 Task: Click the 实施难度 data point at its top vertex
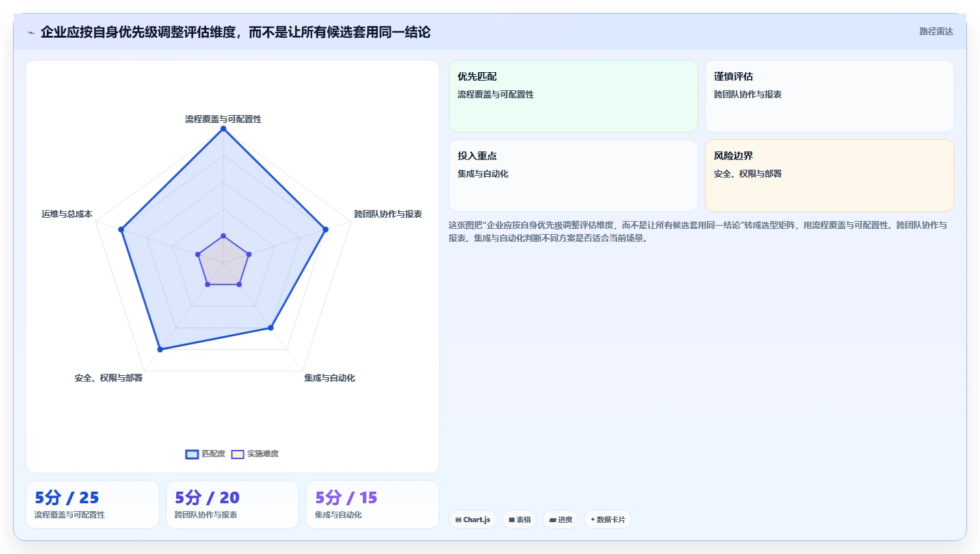(224, 236)
